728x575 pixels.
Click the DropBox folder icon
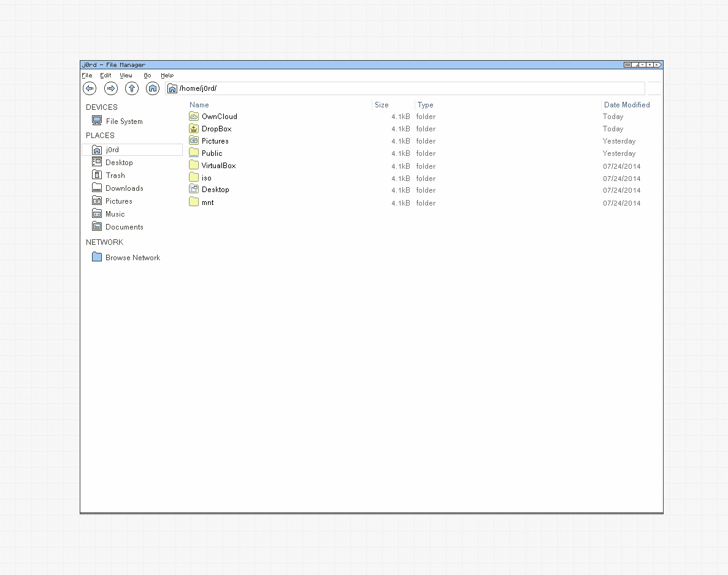pyautogui.click(x=194, y=129)
